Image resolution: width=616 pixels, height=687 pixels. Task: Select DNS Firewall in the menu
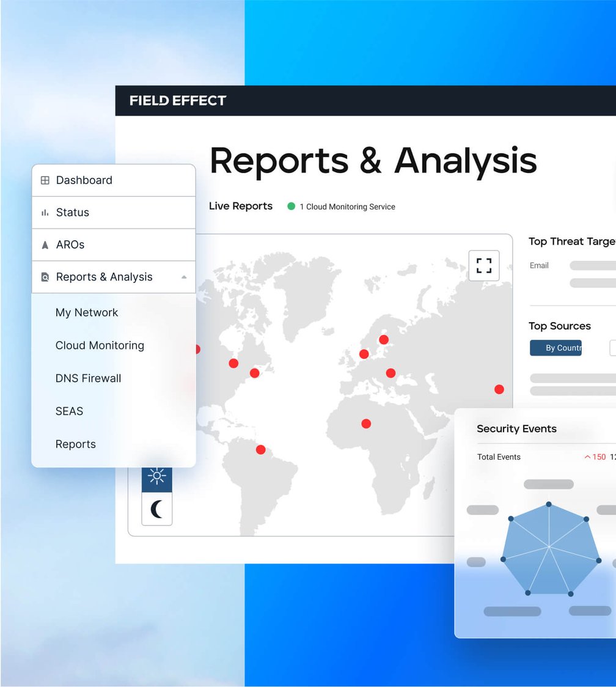88,378
